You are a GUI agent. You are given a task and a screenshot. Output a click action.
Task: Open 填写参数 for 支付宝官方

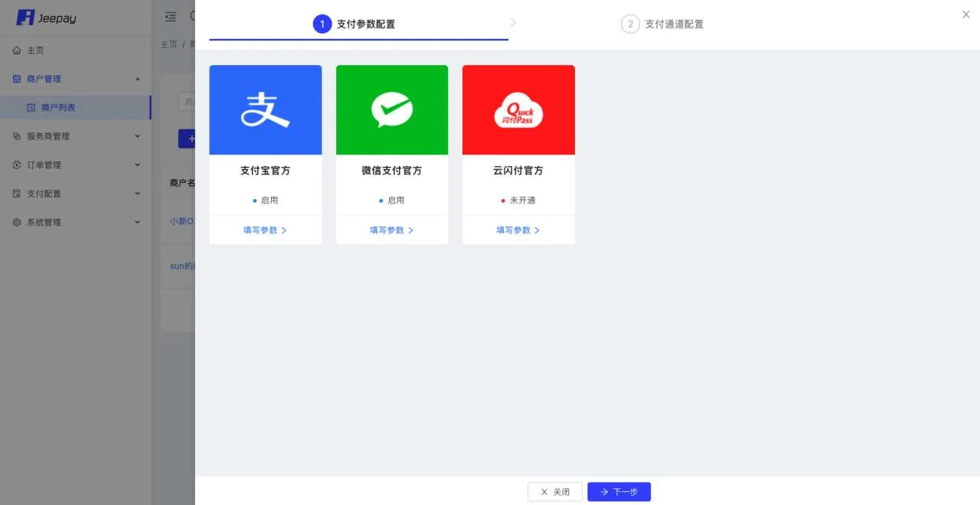(x=265, y=230)
